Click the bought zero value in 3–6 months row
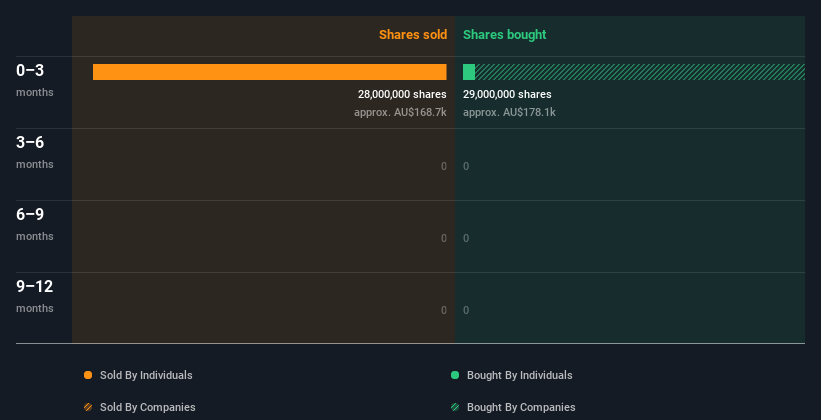This screenshot has height=420, width=821. click(x=466, y=167)
